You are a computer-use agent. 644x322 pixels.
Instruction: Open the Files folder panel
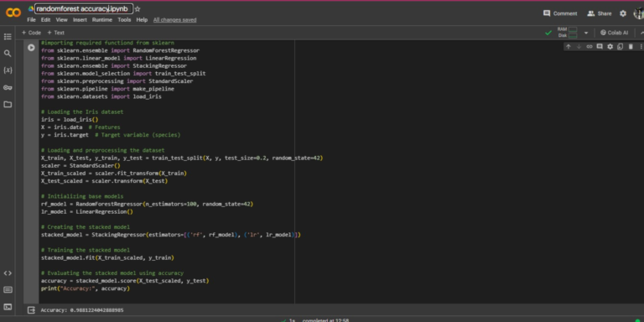[8, 104]
